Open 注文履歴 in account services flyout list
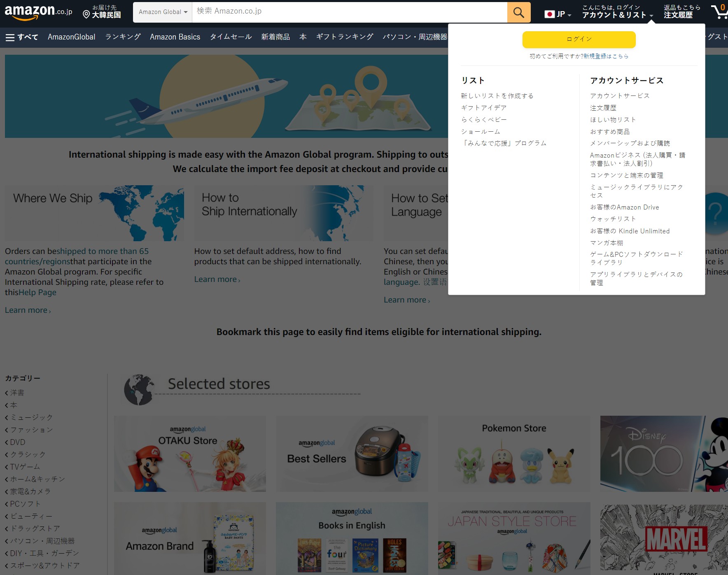The height and width of the screenshot is (575, 728). [x=603, y=108]
